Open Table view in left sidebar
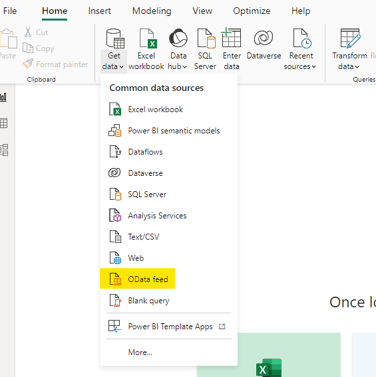Image resolution: width=376 pixels, height=377 pixels. click(x=3, y=124)
